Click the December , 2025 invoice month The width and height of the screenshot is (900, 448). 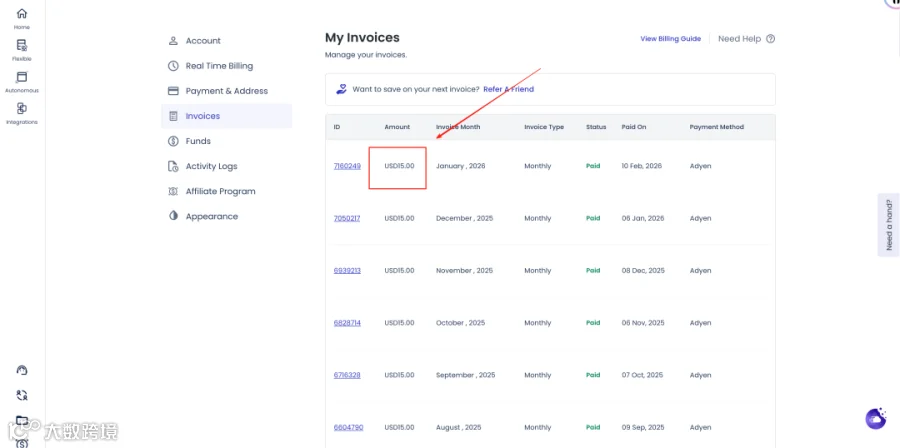[x=464, y=218]
